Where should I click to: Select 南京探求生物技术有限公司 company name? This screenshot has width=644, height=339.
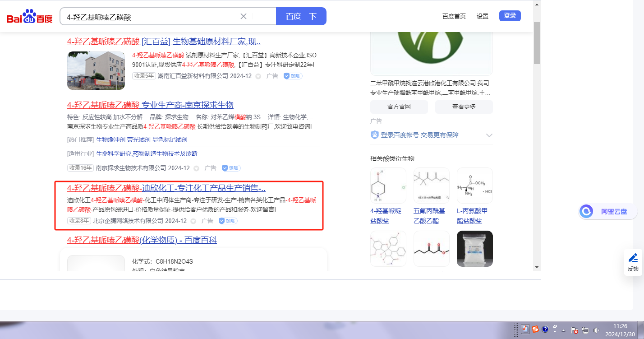(x=131, y=168)
